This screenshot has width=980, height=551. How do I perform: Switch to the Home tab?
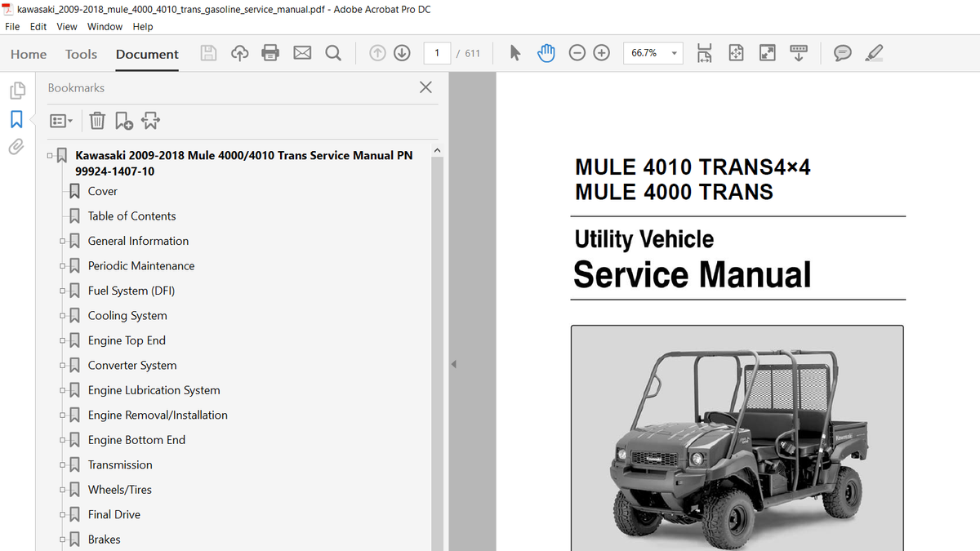(x=29, y=54)
